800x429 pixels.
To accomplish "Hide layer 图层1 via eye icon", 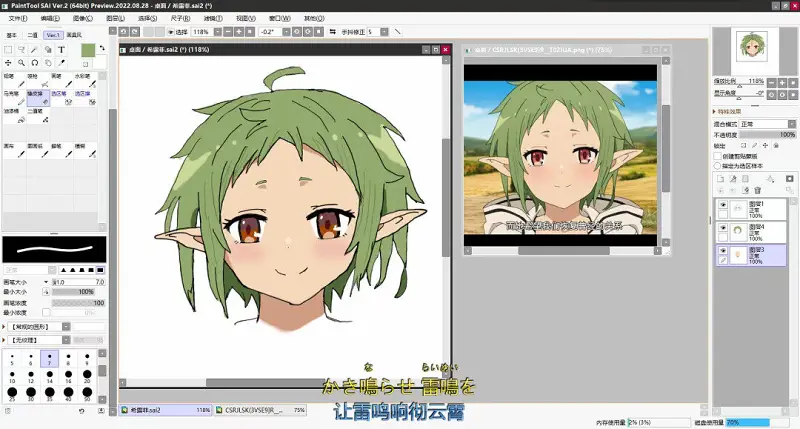I will click(x=723, y=205).
